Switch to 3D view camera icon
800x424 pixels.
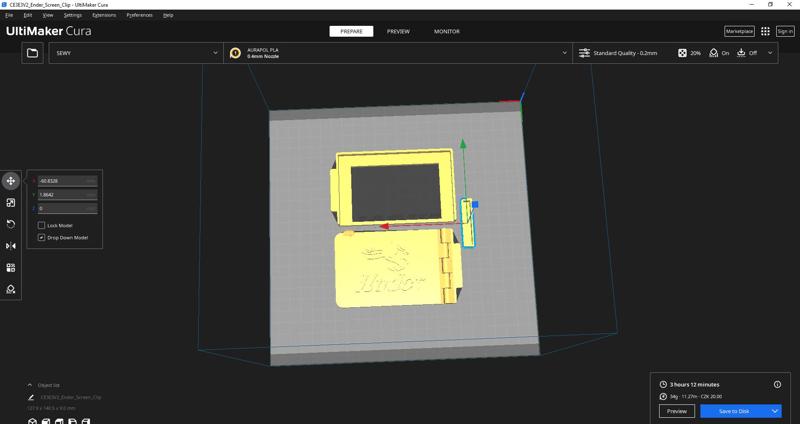tap(33, 421)
